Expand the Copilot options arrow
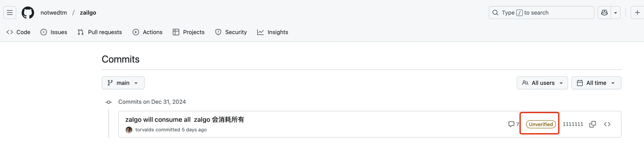644x147 pixels. point(616,13)
